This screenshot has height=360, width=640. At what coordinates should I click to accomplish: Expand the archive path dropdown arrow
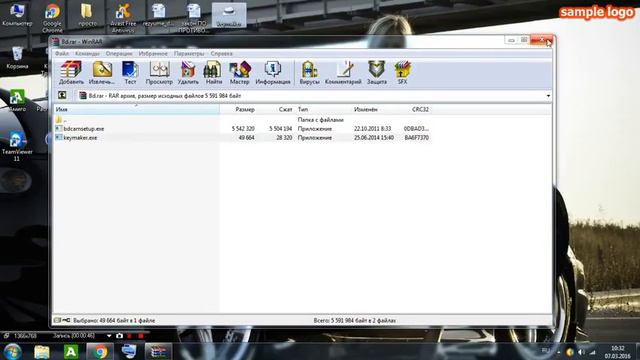click(548, 96)
